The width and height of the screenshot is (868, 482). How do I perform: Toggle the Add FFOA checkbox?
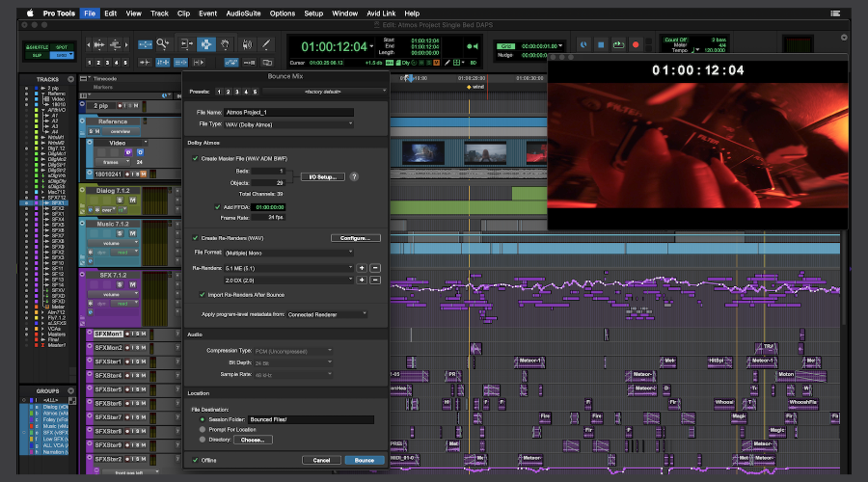click(218, 207)
